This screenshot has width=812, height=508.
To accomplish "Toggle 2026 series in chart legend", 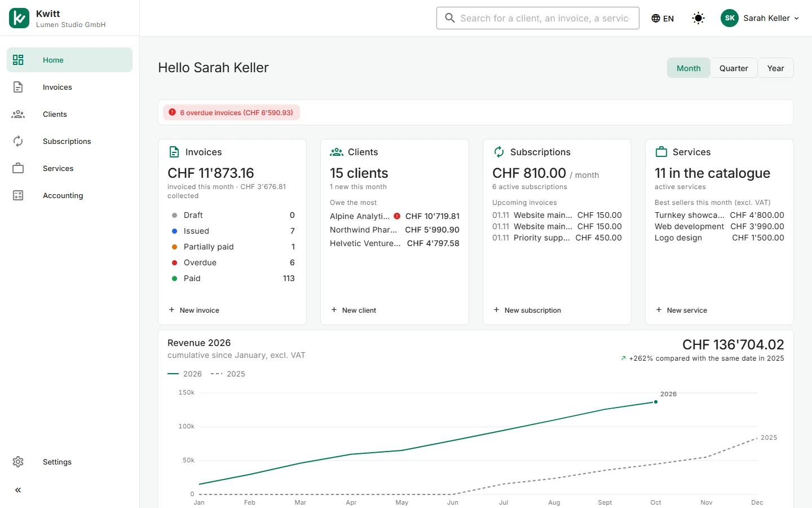I will coord(184,374).
